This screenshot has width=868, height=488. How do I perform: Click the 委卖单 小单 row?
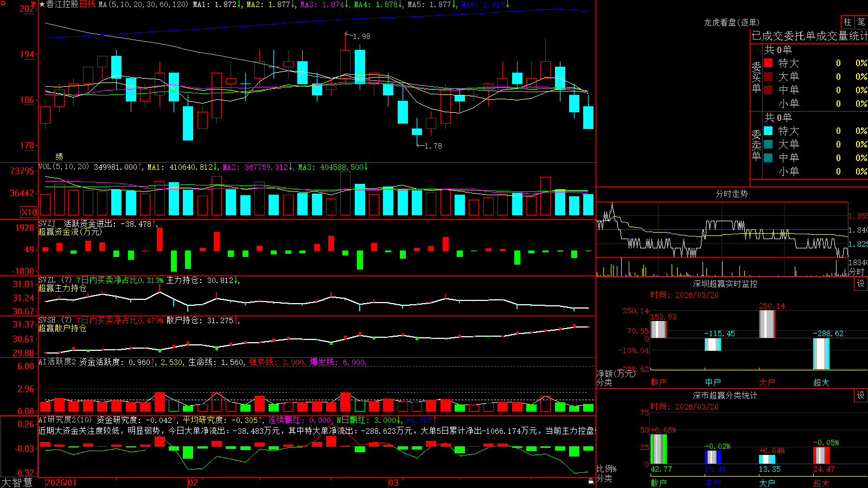click(x=815, y=171)
